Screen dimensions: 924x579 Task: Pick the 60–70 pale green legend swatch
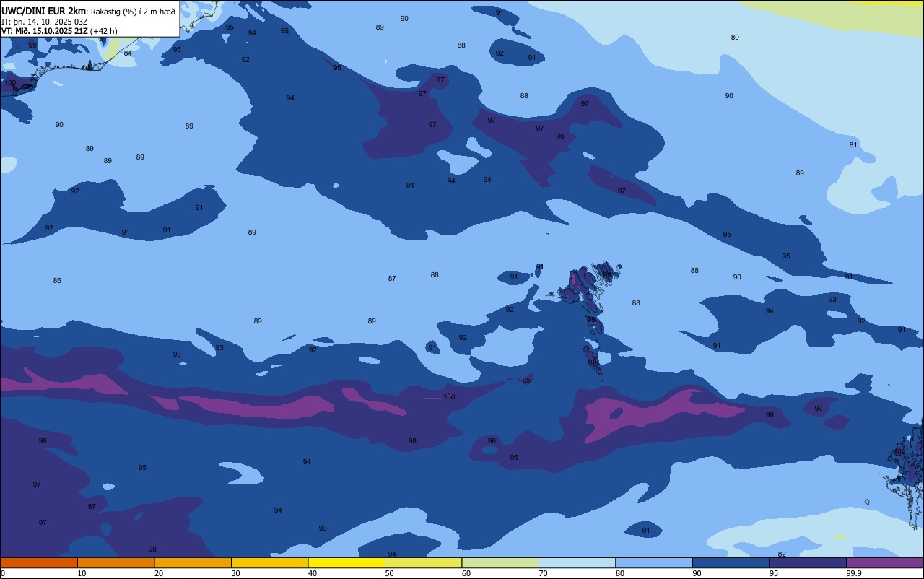pos(500,562)
